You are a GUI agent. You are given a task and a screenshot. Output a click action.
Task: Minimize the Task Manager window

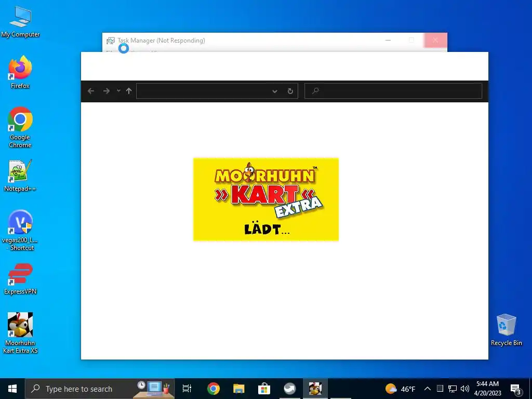click(388, 41)
